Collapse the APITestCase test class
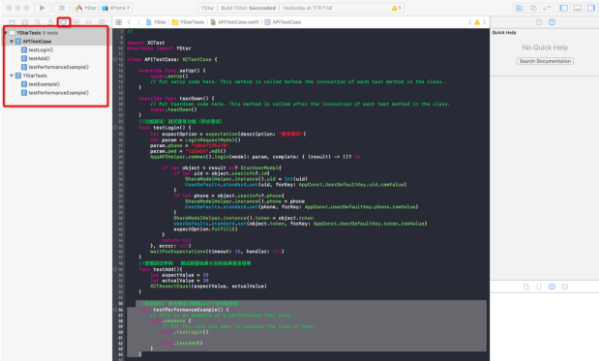Image resolution: width=599 pixels, height=361 pixels. 11,41
